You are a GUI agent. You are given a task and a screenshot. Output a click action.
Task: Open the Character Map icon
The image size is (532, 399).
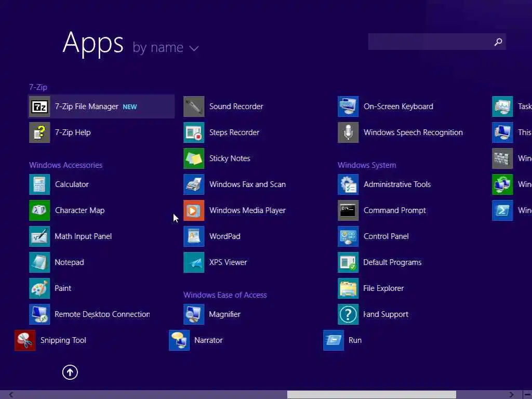click(39, 210)
